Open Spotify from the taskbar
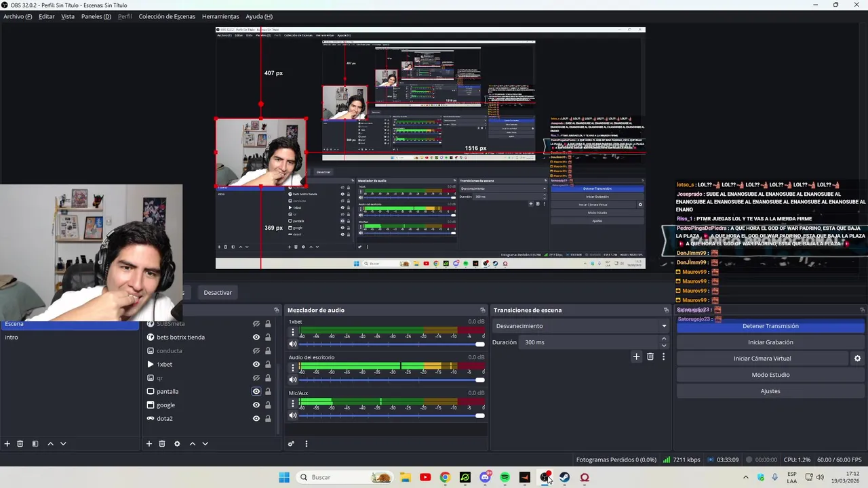868x488 pixels. [505, 477]
